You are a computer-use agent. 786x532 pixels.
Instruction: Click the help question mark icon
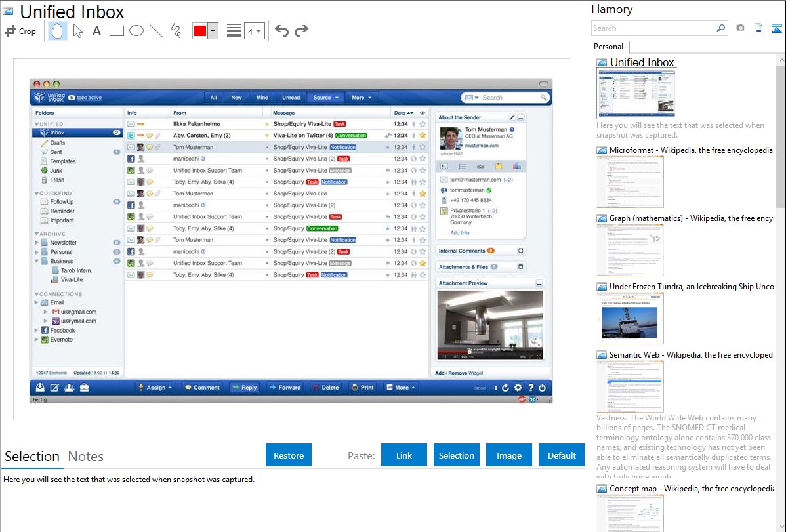pos(531,388)
